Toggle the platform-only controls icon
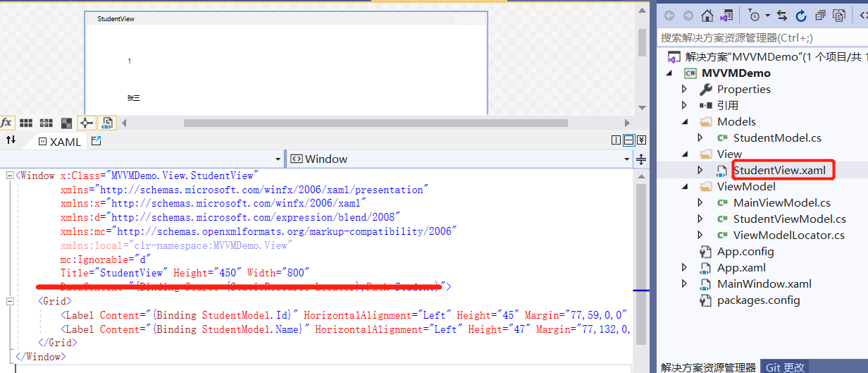Image resolution: width=868 pixels, height=373 pixels. point(107,123)
